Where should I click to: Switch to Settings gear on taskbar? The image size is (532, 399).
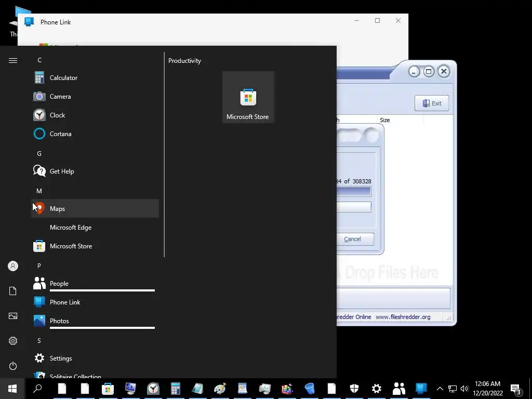coord(377,389)
